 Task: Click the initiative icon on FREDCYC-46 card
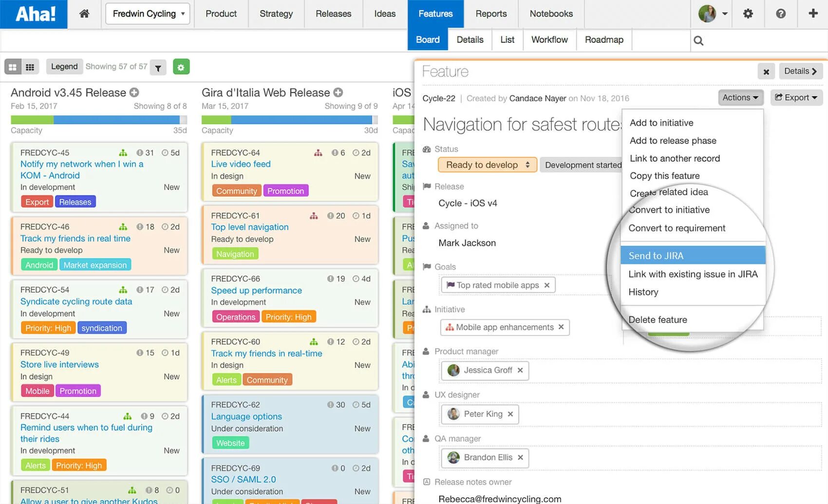tap(123, 226)
